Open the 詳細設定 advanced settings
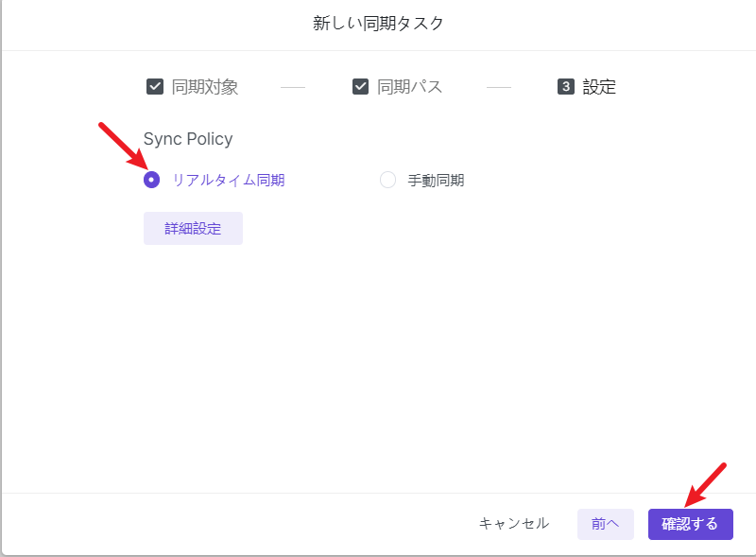 point(193,229)
